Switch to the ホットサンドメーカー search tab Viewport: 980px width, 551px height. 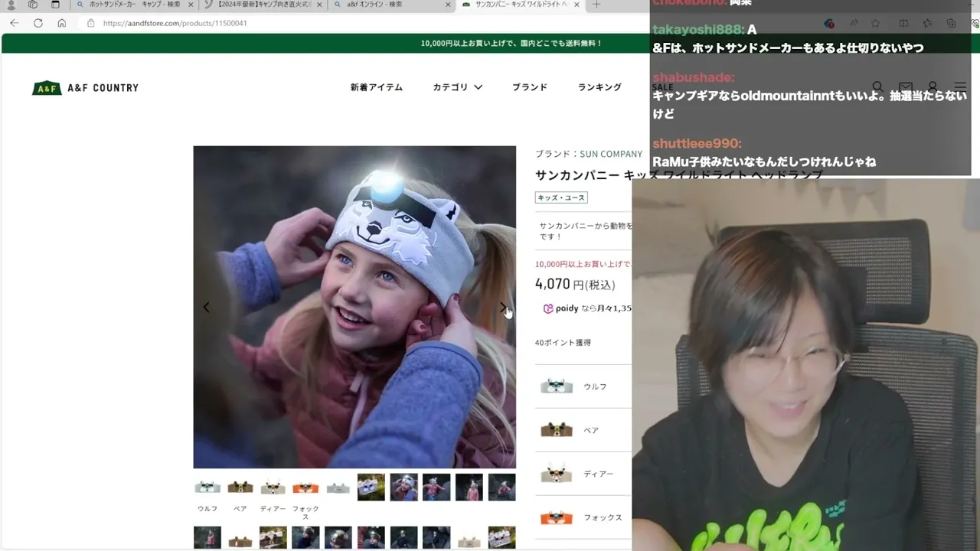(x=134, y=5)
